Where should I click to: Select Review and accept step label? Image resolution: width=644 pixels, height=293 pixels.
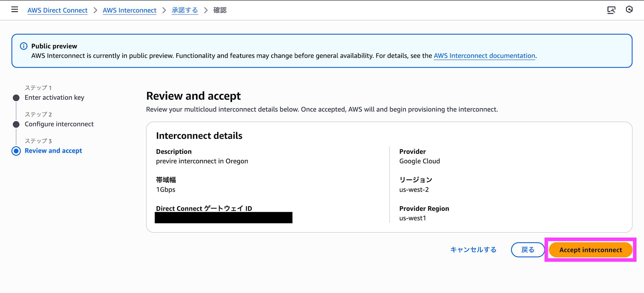pos(53,151)
